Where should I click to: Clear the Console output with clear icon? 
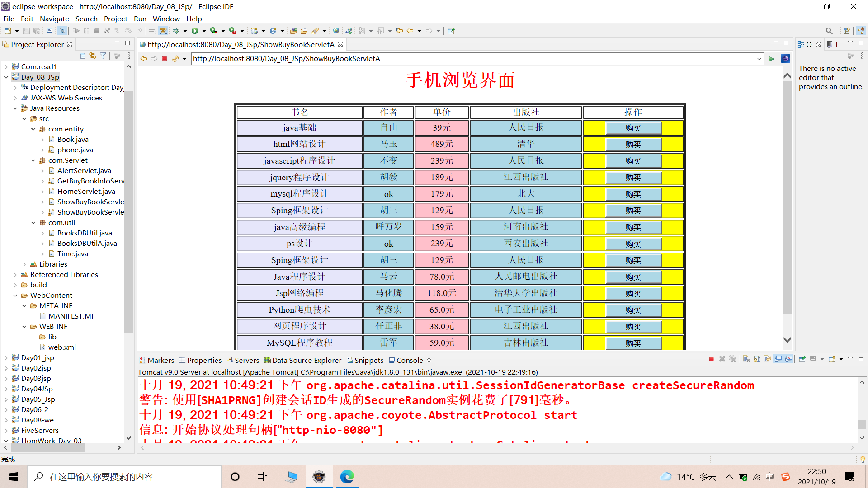coord(746,359)
